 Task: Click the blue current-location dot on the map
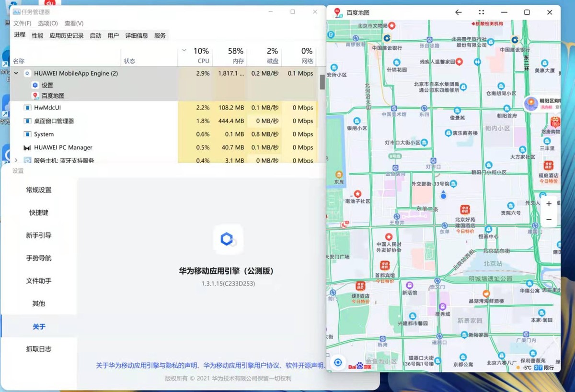click(443, 195)
